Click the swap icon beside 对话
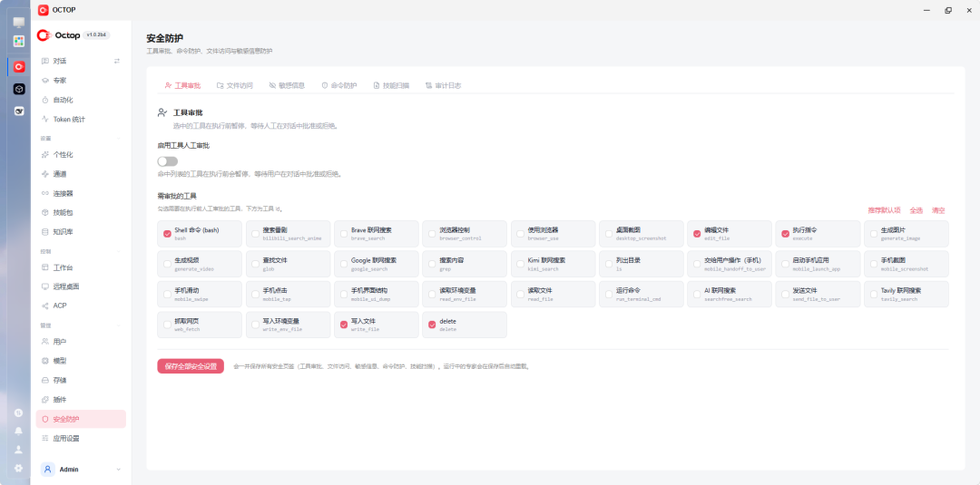This screenshot has height=485, width=980. click(x=117, y=61)
